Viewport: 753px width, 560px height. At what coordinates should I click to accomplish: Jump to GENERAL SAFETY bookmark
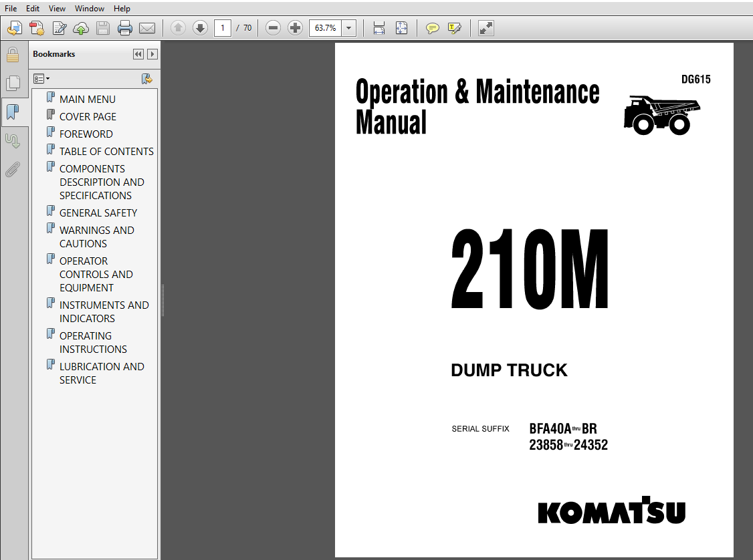pyautogui.click(x=98, y=213)
